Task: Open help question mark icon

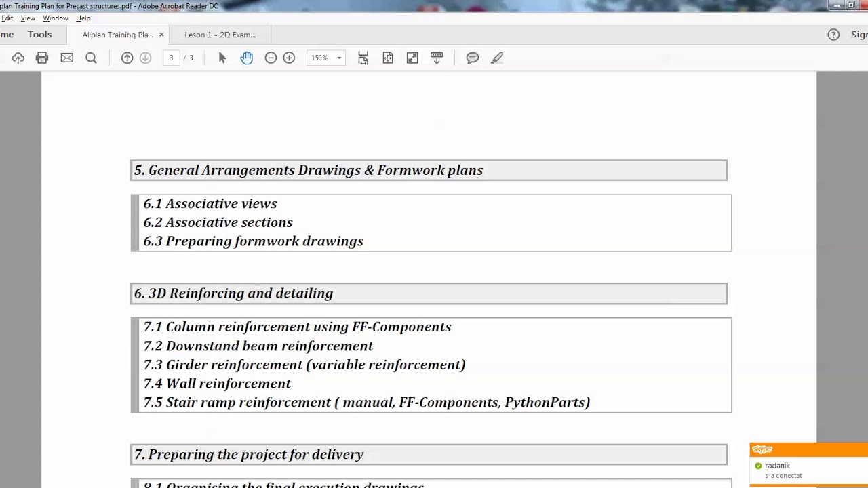Action: coord(833,35)
